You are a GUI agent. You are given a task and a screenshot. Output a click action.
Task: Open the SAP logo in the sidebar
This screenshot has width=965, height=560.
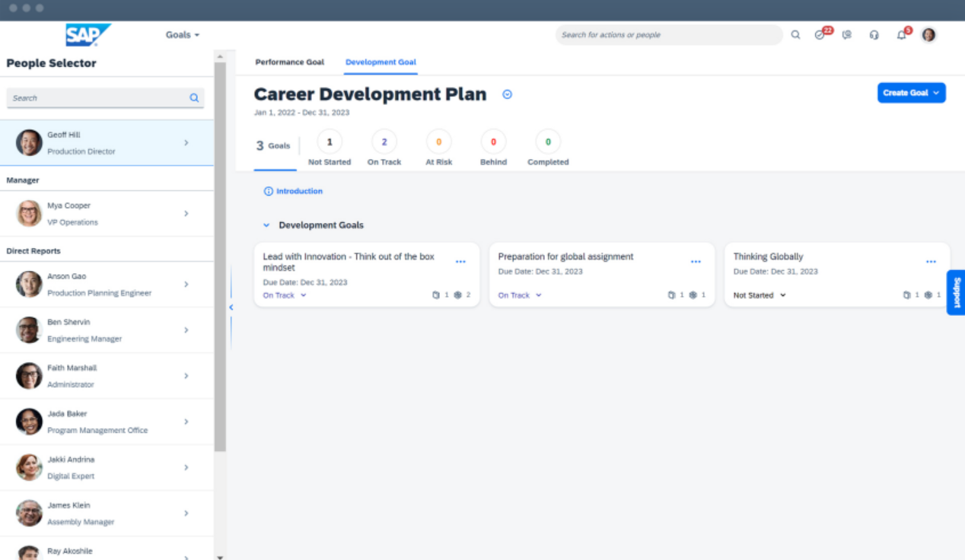coord(88,34)
